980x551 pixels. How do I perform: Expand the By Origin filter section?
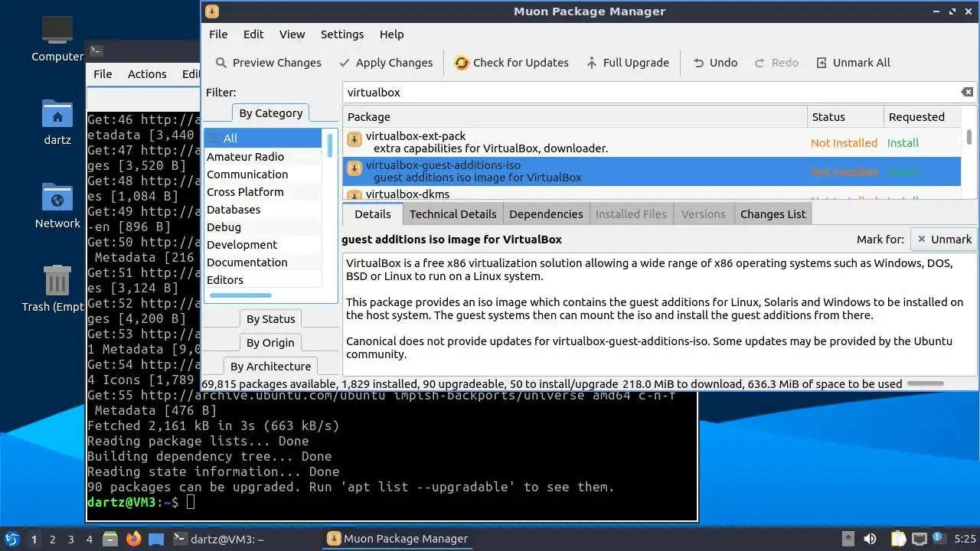270,343
